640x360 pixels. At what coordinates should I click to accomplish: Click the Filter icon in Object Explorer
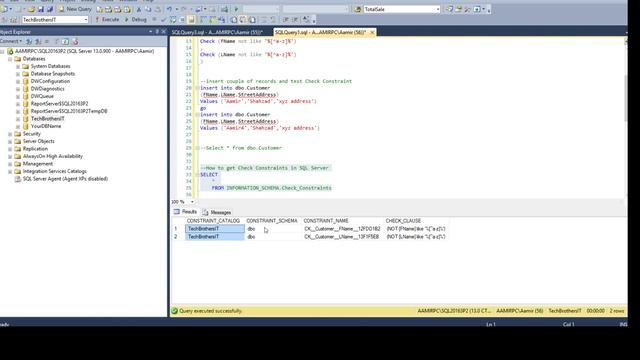tap(56, 41)
